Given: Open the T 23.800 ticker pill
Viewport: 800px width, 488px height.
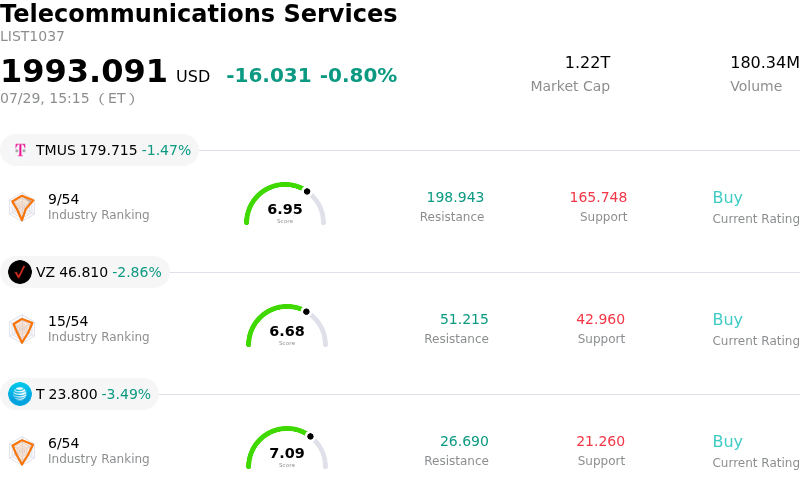Looking at the screenshot, I should click(x=79, y=394).
